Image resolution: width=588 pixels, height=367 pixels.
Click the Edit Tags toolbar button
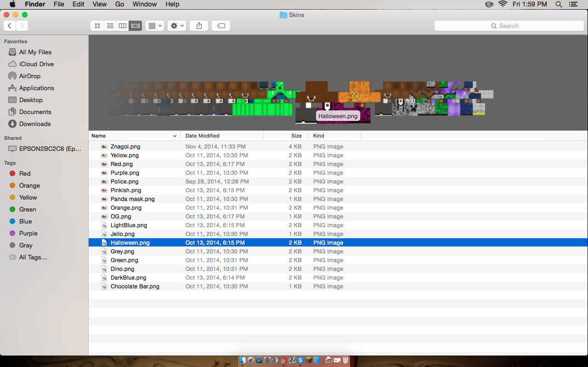click(221, 26)
